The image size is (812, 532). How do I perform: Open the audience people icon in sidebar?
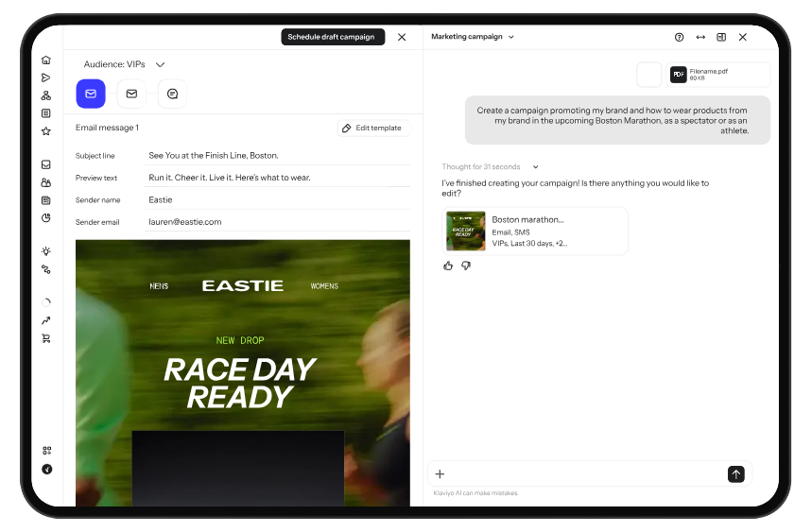pyautogui.click(x=46, y=182)
